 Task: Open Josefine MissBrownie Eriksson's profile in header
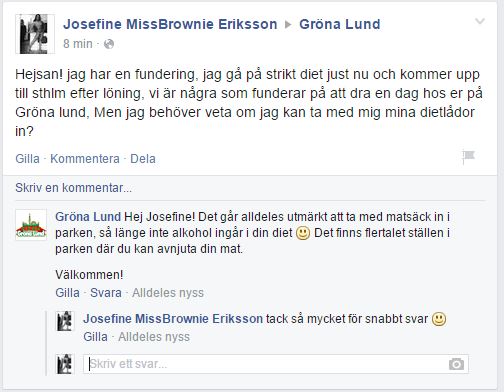pyautogui.click(x=170, y=24)
